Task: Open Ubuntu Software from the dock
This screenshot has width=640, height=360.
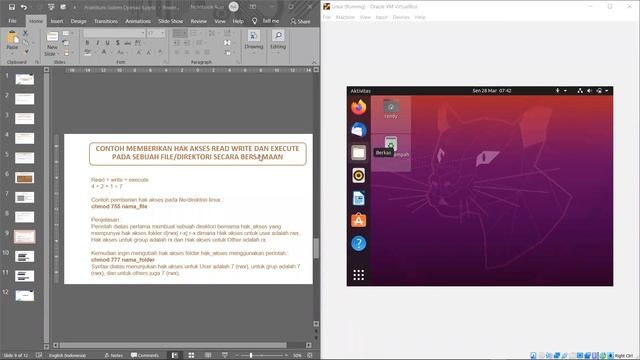Action: pyautogui.click(x=358, y=221)
